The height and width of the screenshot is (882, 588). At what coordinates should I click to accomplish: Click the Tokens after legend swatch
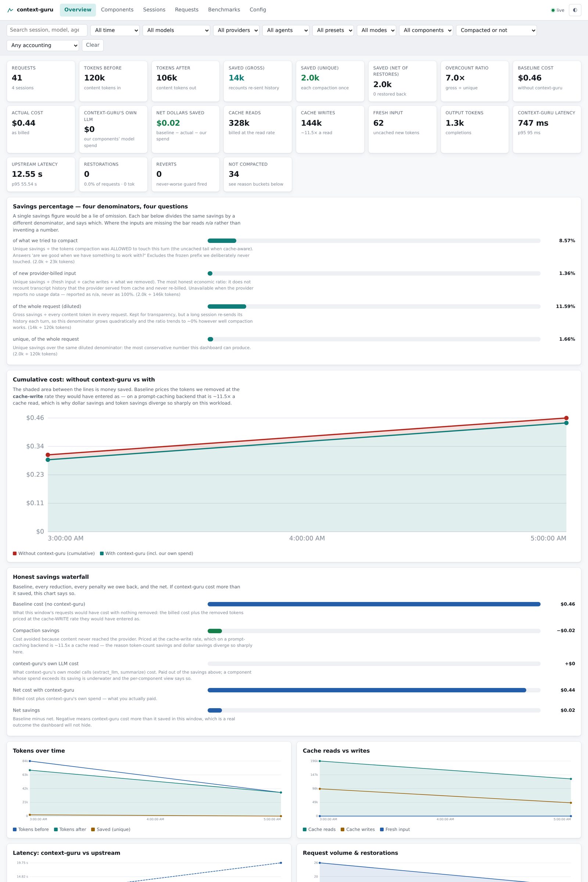[56, 829]
